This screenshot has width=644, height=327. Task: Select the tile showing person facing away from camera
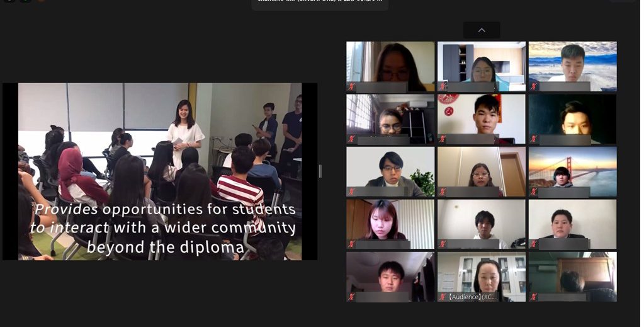click(572, 277)
